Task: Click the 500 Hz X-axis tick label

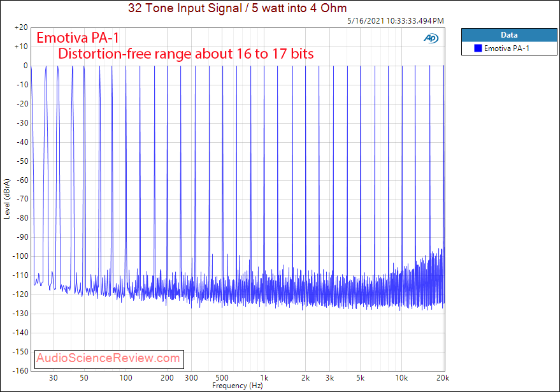Action: [x=222, y=378]
